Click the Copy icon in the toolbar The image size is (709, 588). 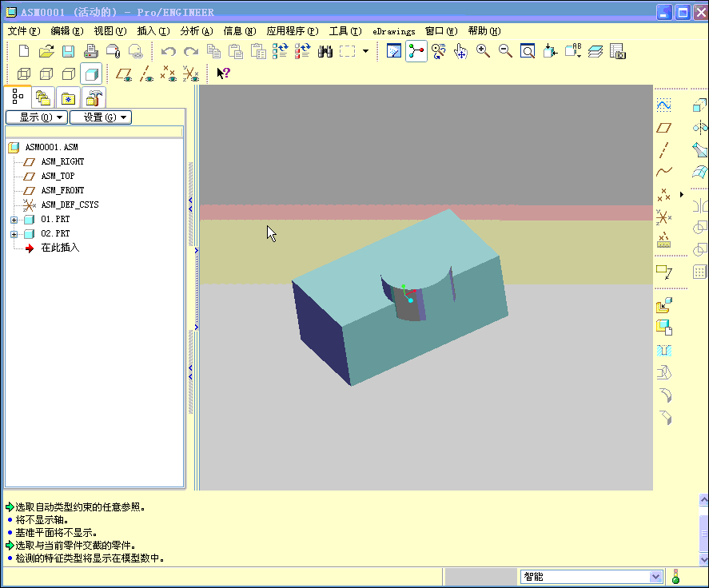tap(213, 51)
